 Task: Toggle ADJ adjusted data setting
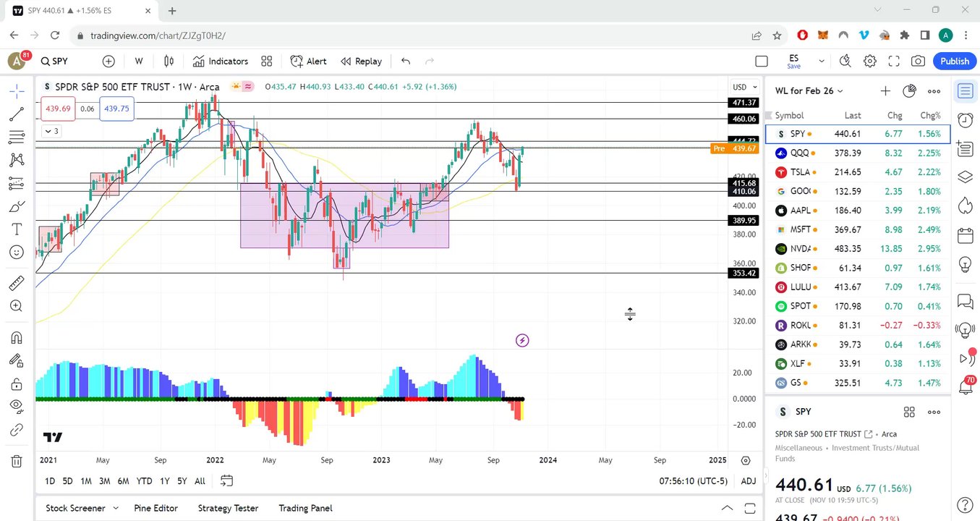click(749, 481)
